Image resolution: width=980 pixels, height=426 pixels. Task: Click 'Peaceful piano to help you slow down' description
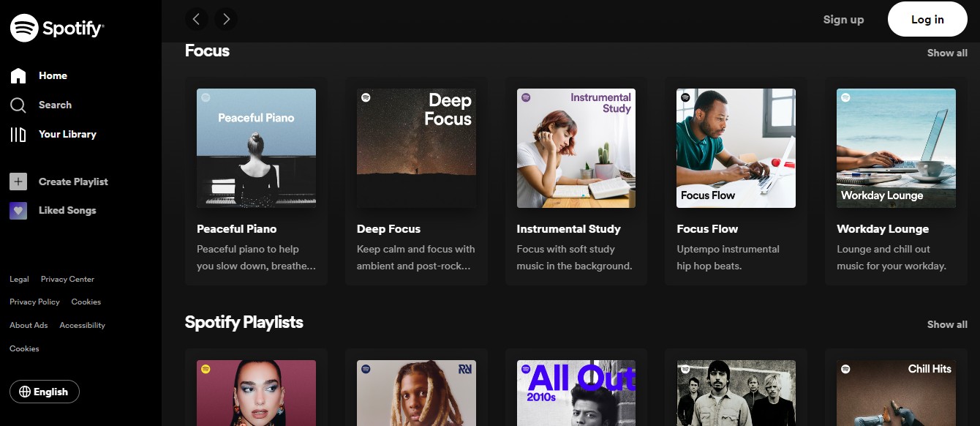pyautogui.click(x=257, y=258)
